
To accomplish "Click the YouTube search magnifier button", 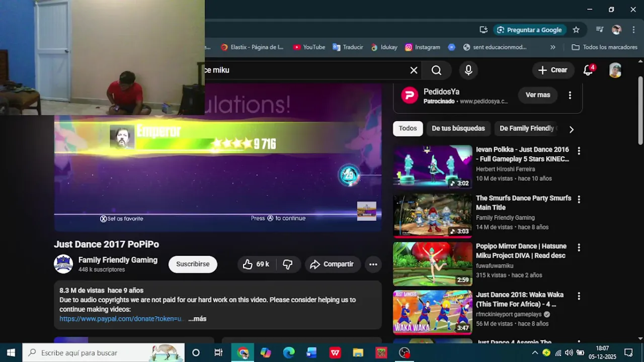I will pos(436,70).
